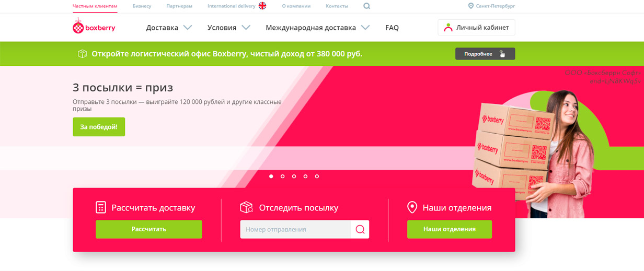Click the Boxberry logo

pos(94,27)
